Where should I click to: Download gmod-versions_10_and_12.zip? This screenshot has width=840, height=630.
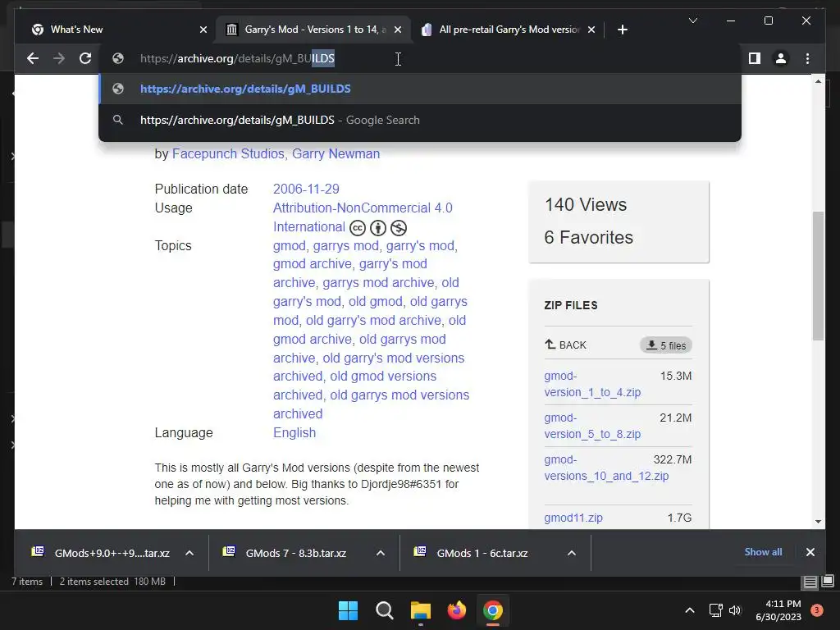[x=606, y=468]
